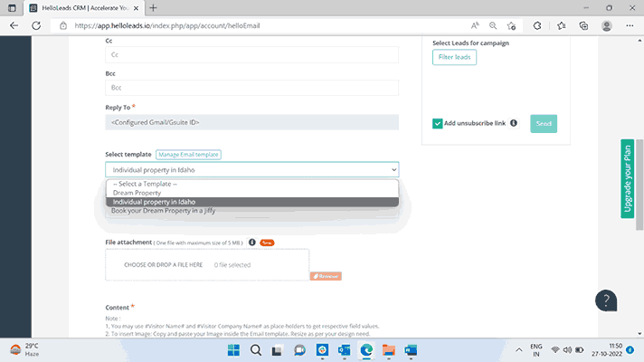Open Upgrade your Plan side tab
The width and height of the screenshot is (644, 362).
coord(627,179)
